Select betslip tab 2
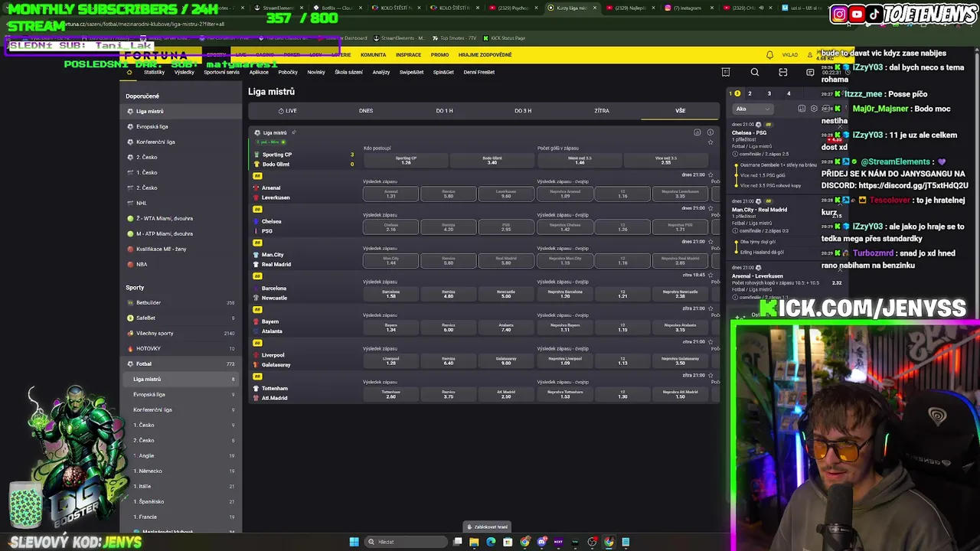The height and width of the screenshot is (551, 980). [750, 93]
